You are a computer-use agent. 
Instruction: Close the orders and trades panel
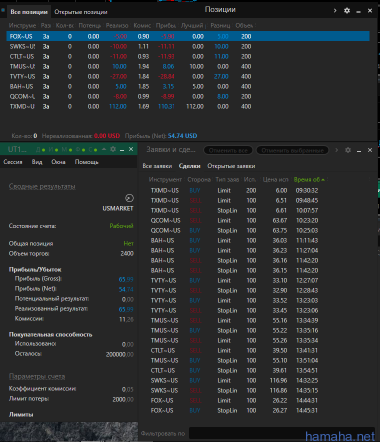tap(370, 150)
